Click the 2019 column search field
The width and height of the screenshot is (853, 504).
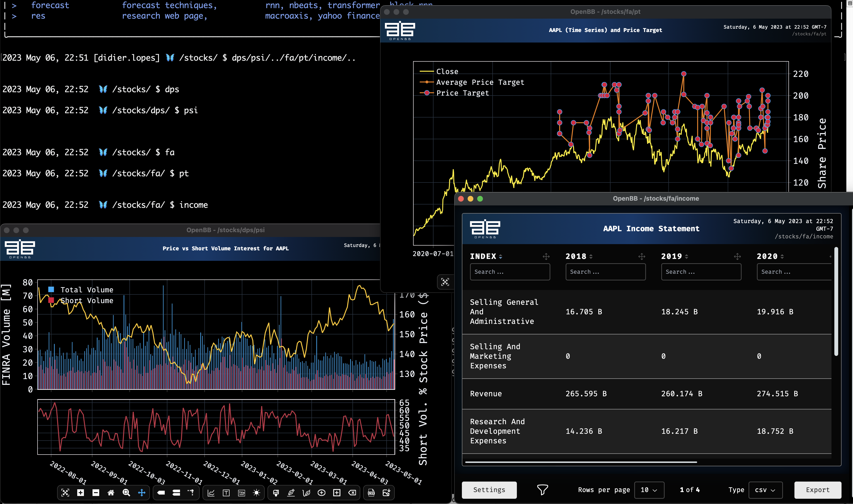[x=701, y=272]
